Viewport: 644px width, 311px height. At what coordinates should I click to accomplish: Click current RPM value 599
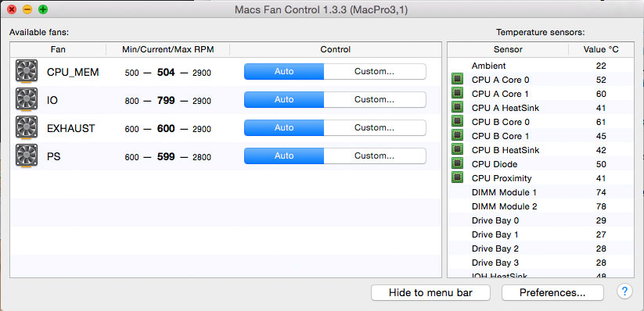pos(166,157)
